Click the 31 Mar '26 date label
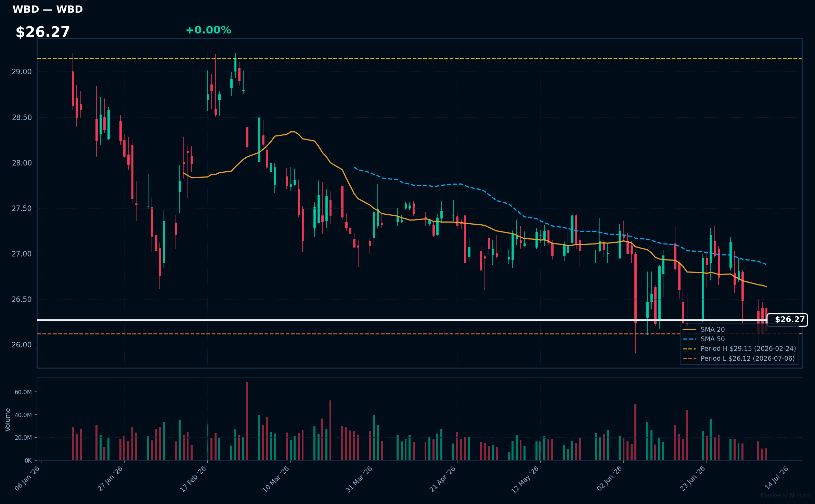The image size is (815, 504). [359, 479]
